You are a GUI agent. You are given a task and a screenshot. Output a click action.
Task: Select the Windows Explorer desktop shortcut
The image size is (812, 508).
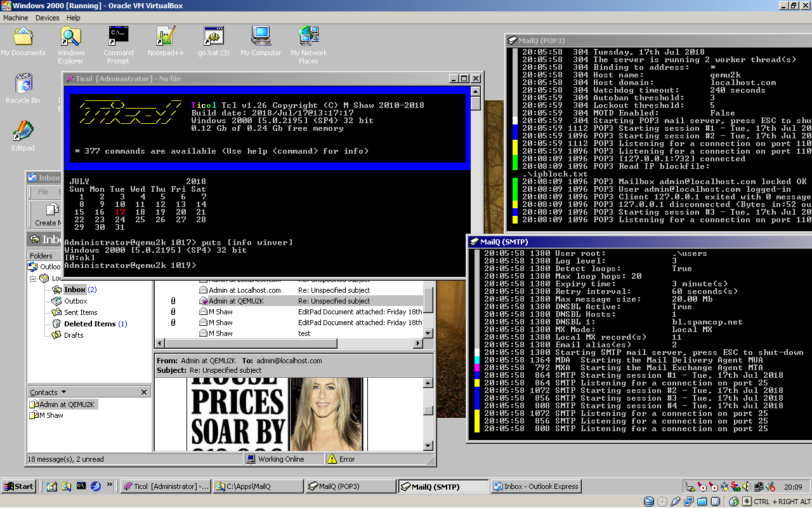(70, 45)
